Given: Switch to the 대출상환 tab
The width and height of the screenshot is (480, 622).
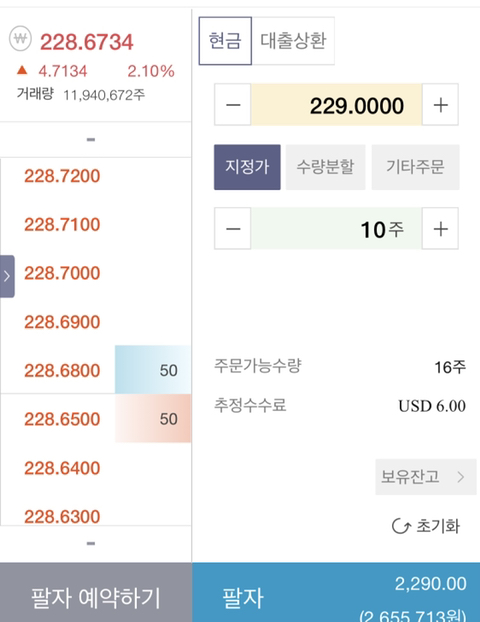Looking at the screenshot, I should (x=293, y=40).
